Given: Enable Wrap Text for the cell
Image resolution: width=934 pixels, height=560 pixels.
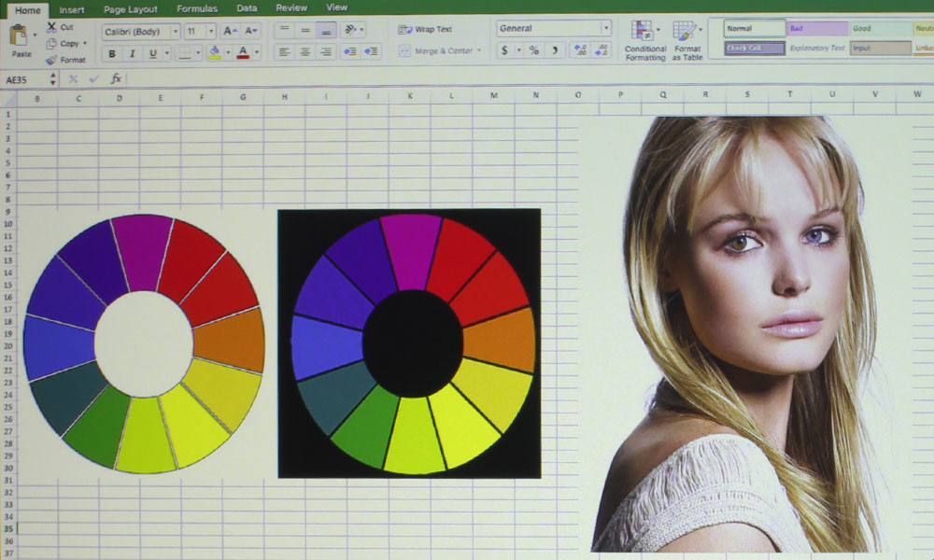Looking at the screenshot, I should [x=425, y=30].
